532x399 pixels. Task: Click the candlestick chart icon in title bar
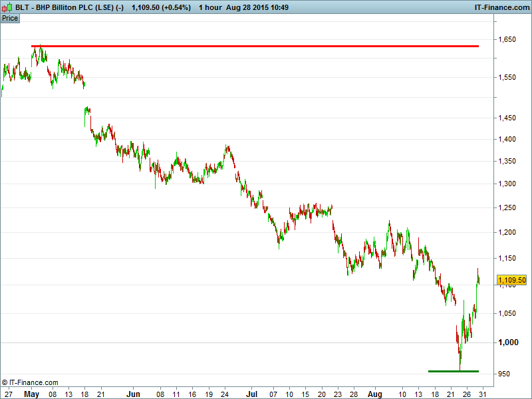7,7
